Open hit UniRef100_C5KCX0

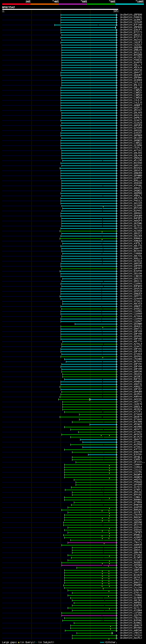(131, 633)
